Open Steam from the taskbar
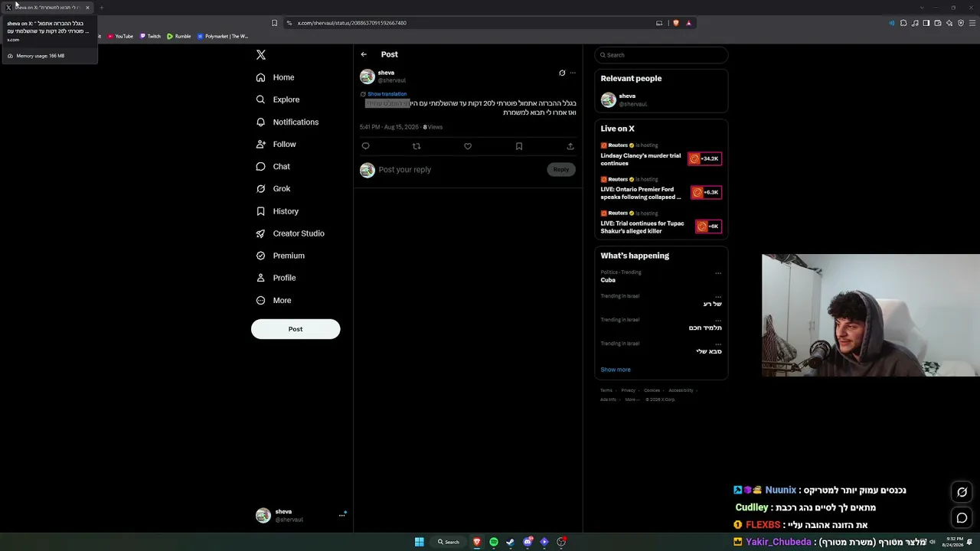The height and width of the screenshot is (551, 980). point(511,542)
